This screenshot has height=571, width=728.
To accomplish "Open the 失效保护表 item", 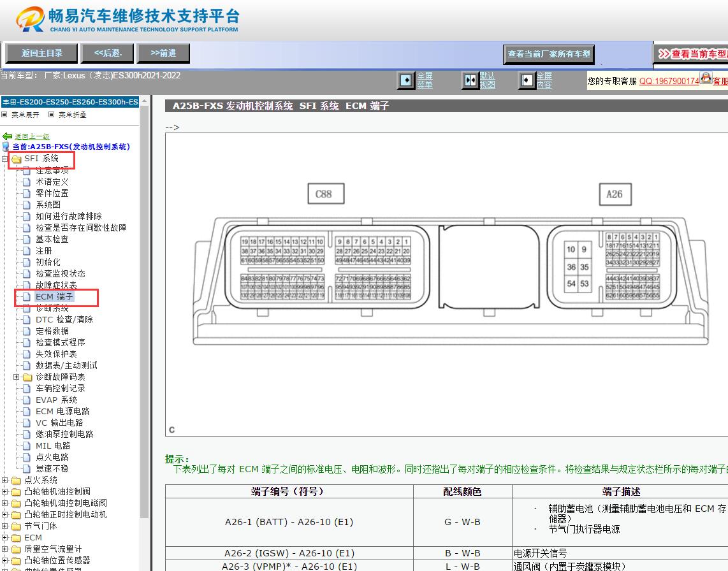I will click(56, 354).
